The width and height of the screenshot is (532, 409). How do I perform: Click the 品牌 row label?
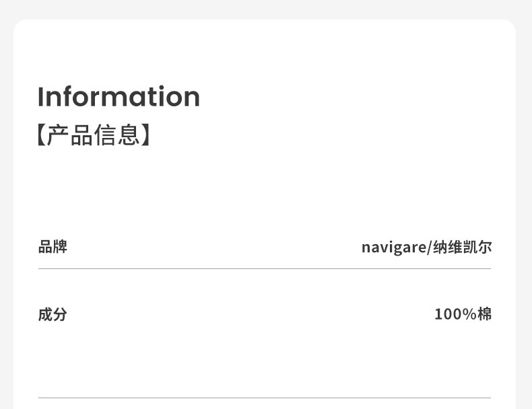click(53, 247)
